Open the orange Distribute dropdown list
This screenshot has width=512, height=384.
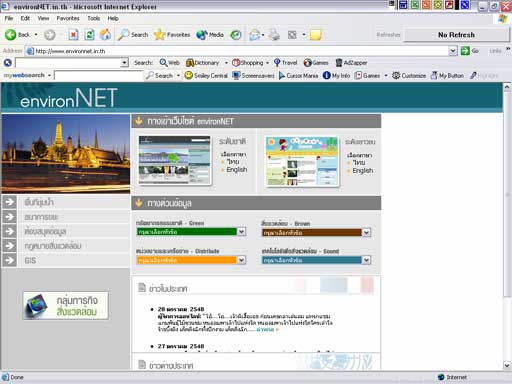(x=191, y=260)
